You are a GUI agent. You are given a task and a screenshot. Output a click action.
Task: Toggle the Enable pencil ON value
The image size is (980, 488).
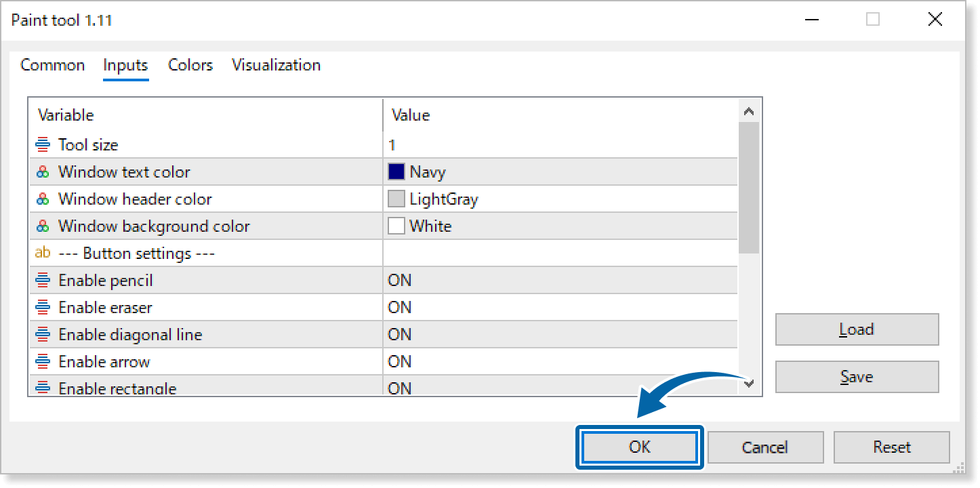[400, 280]
